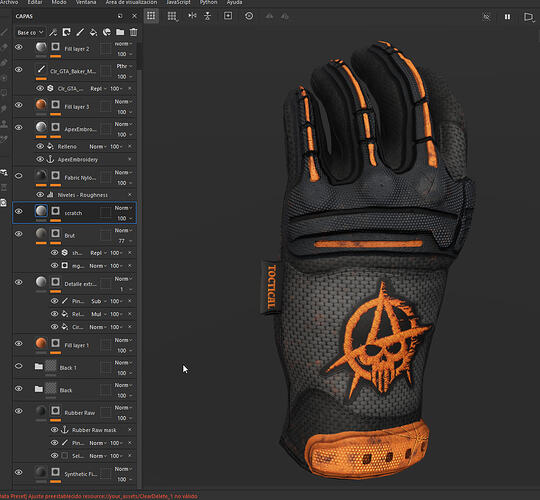Screen dimensions: 540x500
Task: Select the Detalle extr... layer sphere thumbnail
Action: [41, 282]
